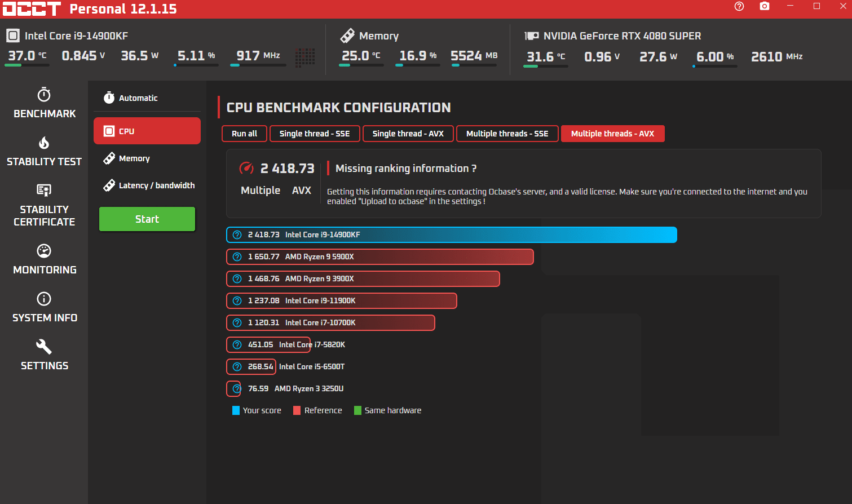Viewport: 852px width, 504px height.
Task: Click the AMD Ryzen 9 5900X reference bar
Action: point(380,257)
